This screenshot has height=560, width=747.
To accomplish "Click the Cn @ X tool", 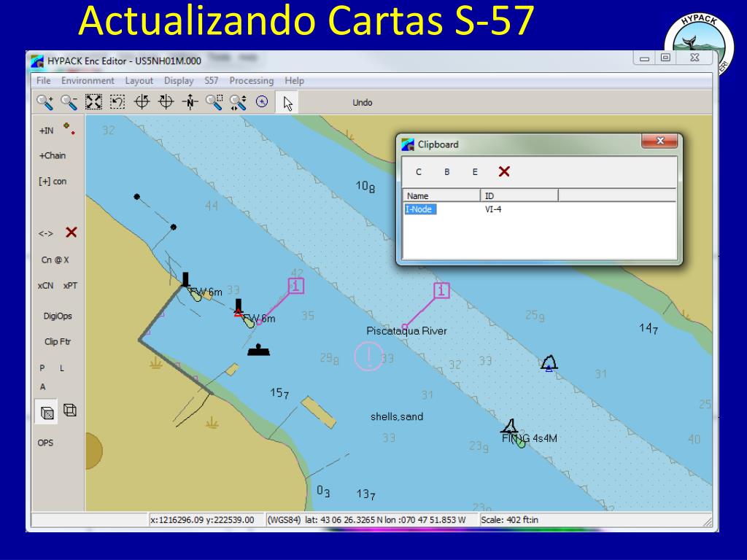I will point(55,260).
